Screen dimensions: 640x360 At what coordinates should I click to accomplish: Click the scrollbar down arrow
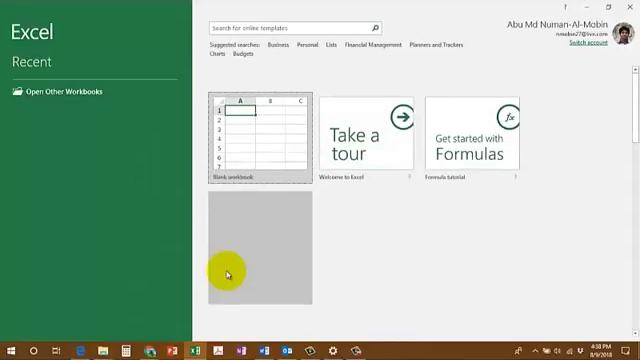636,333
